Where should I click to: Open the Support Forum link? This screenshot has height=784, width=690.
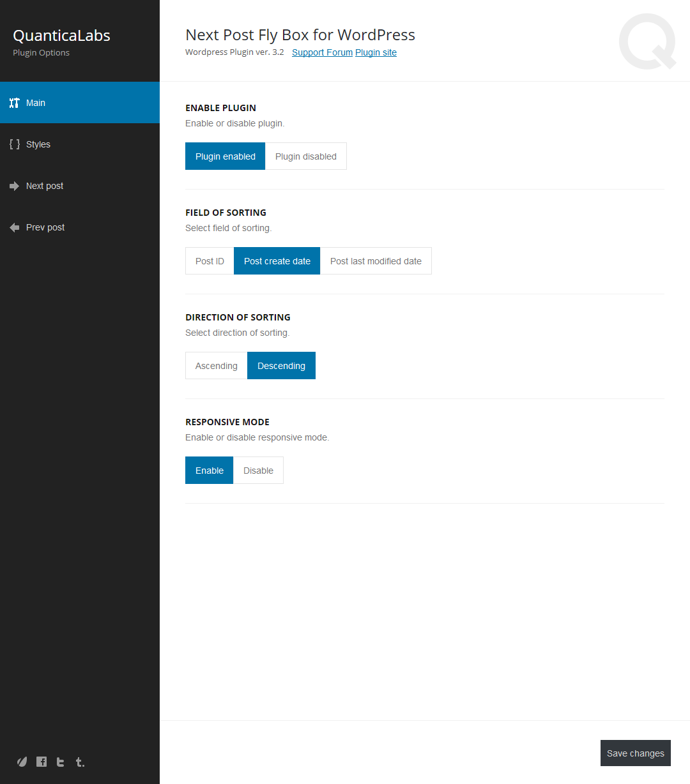click(x=322, y=52)
